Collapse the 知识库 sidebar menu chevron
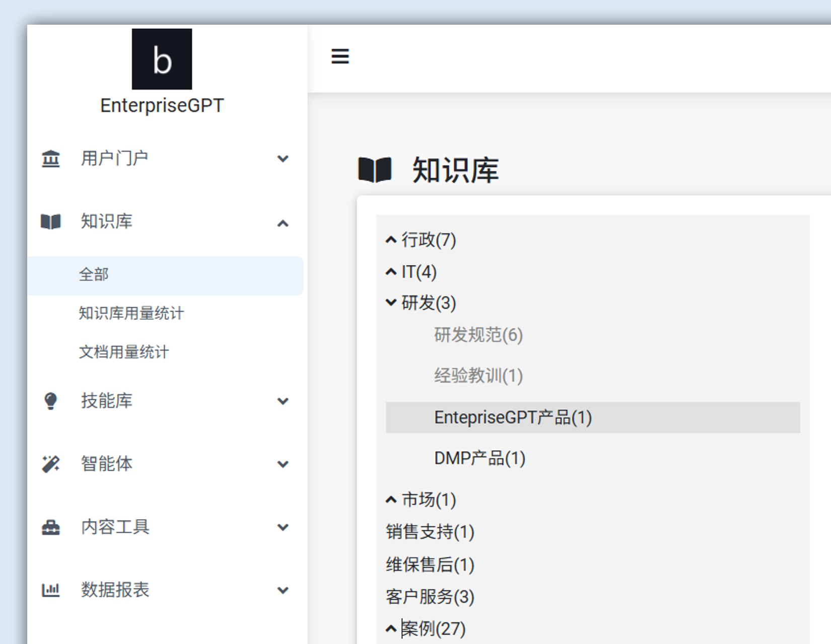 283,224
